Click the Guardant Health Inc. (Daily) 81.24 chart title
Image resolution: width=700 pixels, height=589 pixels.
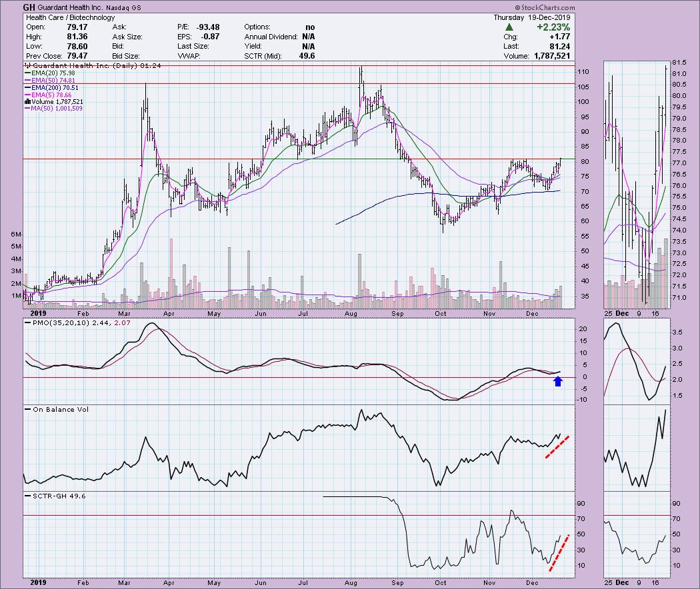pos(93,65)
